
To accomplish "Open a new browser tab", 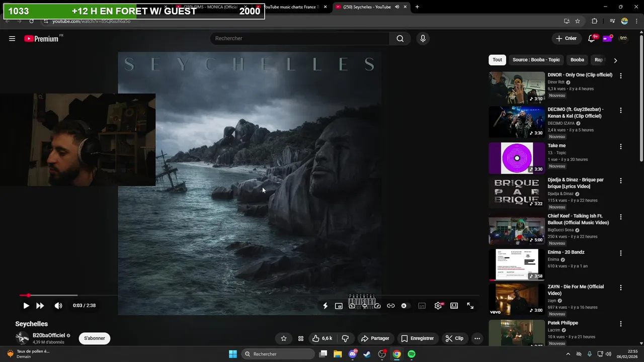I will coord(417,7).
